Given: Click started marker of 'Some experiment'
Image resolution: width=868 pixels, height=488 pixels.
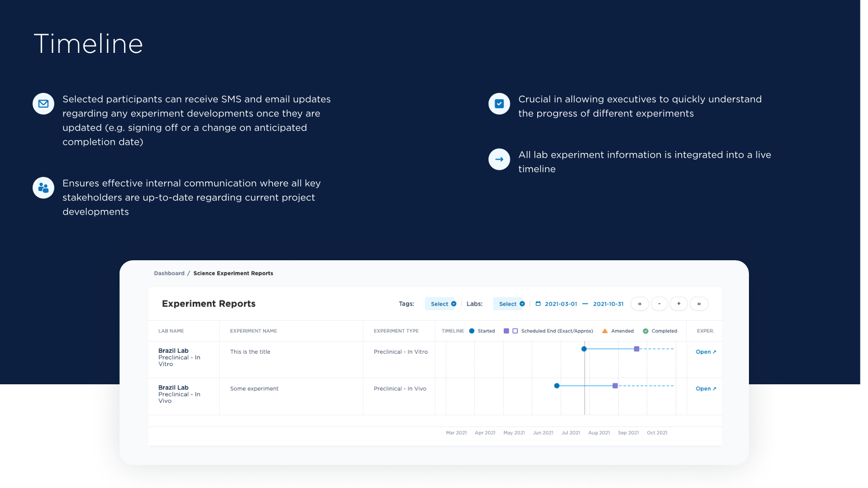Looking at the screenshot, I should [x=557, y=386].
